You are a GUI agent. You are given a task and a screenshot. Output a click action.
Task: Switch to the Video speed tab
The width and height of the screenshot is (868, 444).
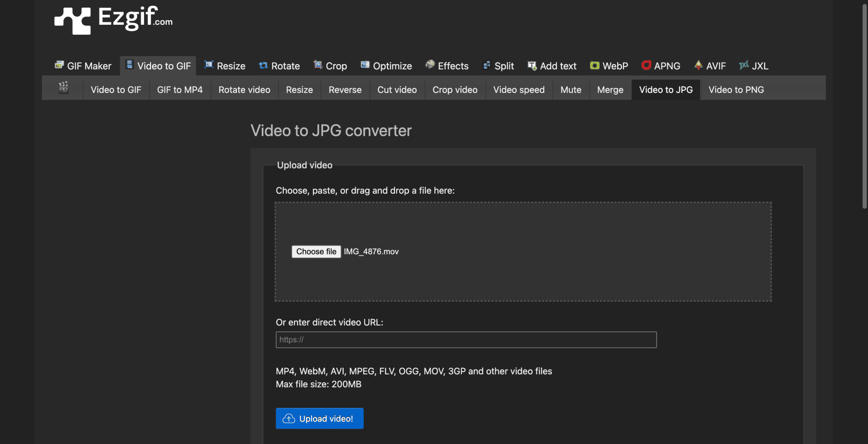tap(519, 90)
